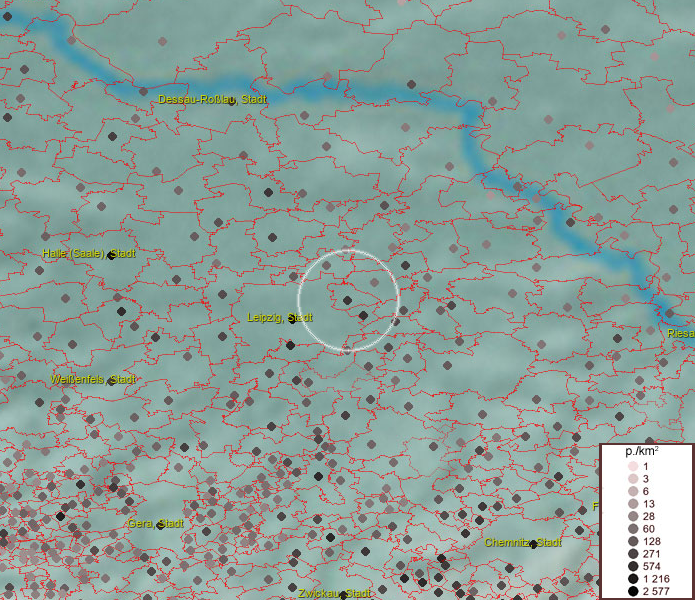Select the Halle (Saale) city point marker
695x600 pixels.
112,255
